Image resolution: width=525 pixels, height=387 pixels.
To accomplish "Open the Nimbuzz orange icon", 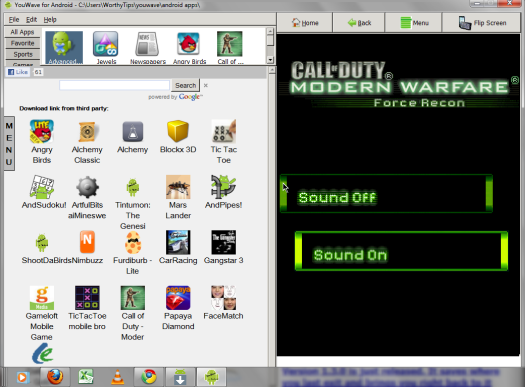I will tap(87, 242).
